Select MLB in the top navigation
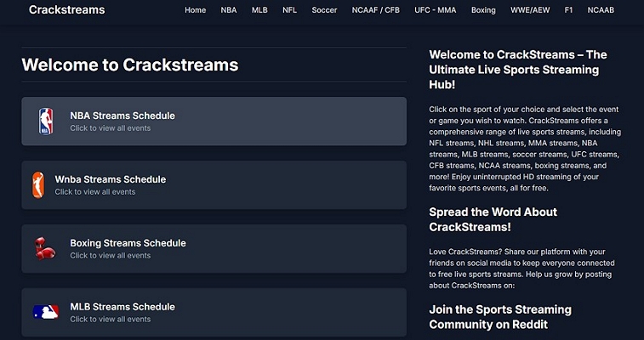Screen dimensions: 644x340 pyautogui.click(x=259, y=10)
